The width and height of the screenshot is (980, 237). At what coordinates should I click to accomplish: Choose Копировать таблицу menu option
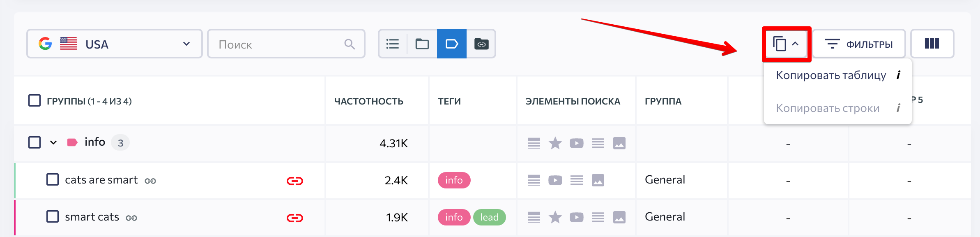coord(831,75)
